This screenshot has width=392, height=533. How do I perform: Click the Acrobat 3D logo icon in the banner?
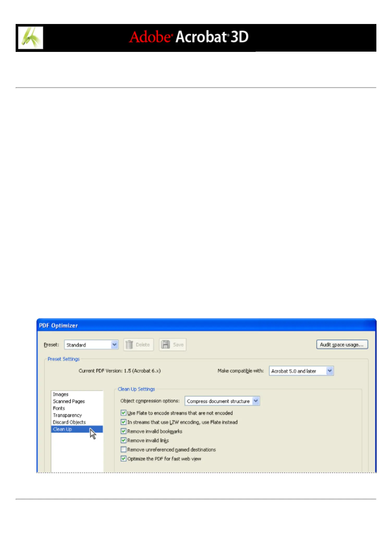pos(31,38)
